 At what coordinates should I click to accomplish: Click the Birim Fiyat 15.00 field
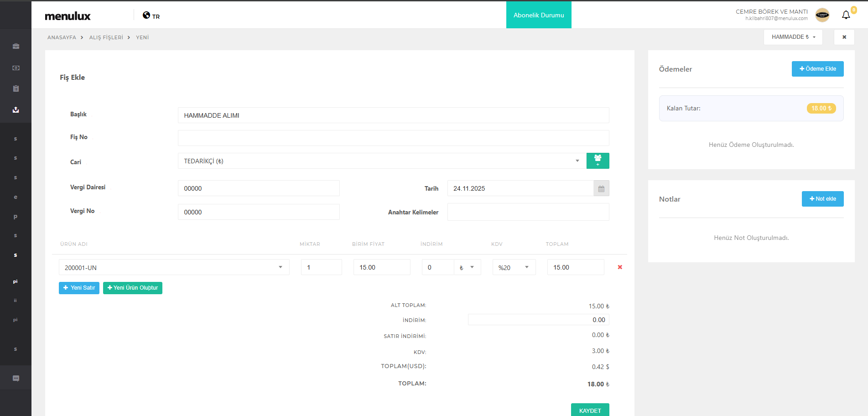coord(382,267)
